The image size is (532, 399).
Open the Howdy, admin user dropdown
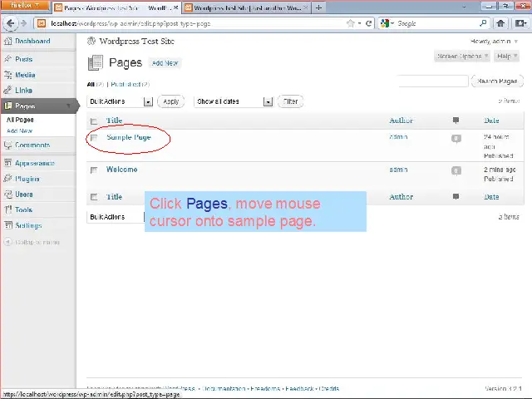(494, 42)
